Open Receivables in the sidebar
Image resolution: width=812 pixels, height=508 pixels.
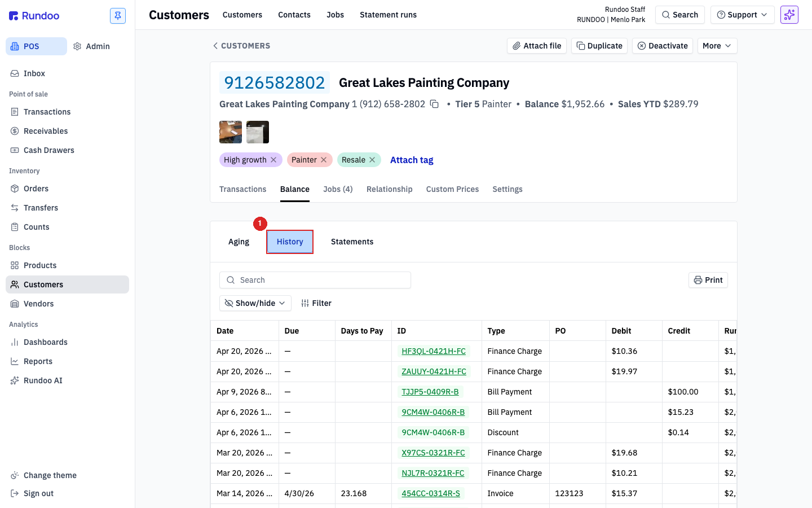(x=68, y=131)
